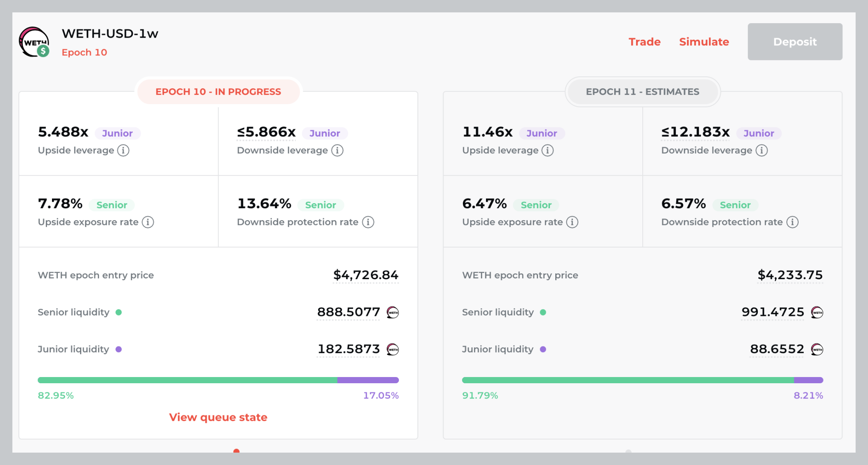Select the Epoch 11 - Estimates tab
868x465 pixels.
point(642,92)
